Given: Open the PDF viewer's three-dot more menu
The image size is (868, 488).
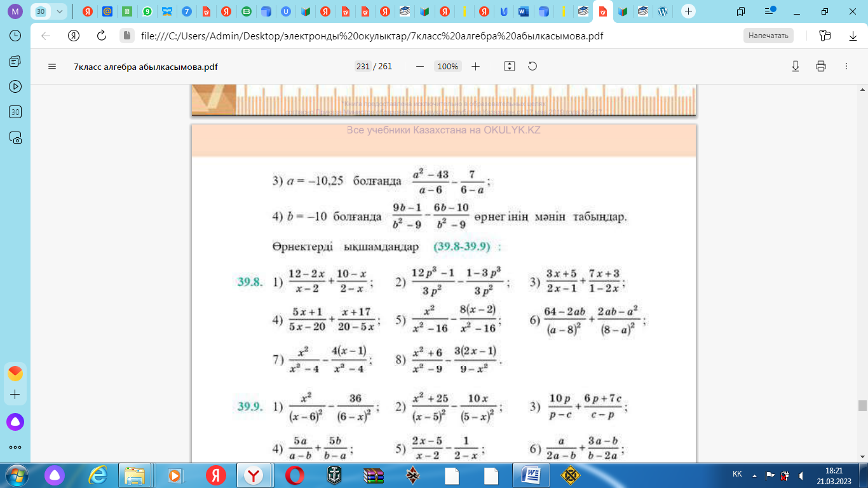Looking at the screenshot, I should 846,66.
